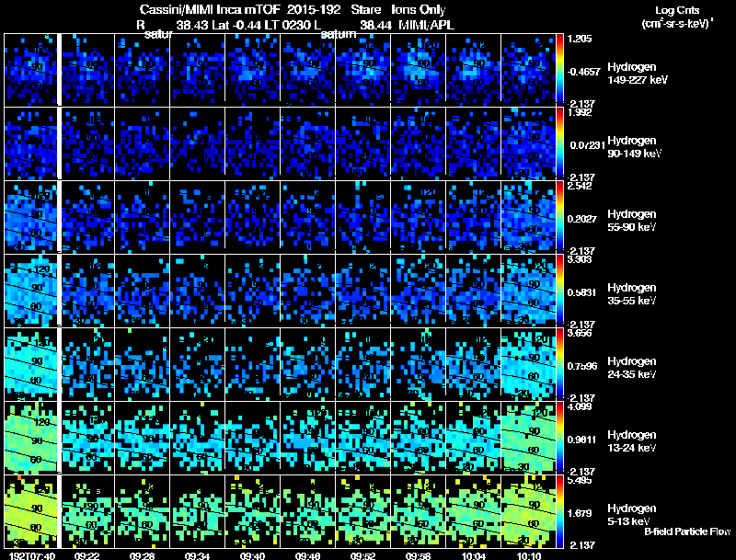The width and height of the screenshot is (736, 560).
Task: Click the Hydrogen 149-227 keV color scale bar
Action: click(559, 70)
